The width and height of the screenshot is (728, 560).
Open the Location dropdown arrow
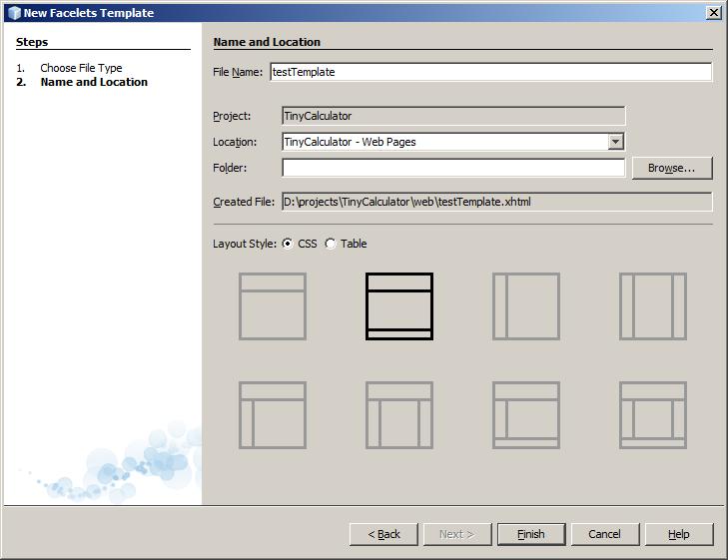616,142
